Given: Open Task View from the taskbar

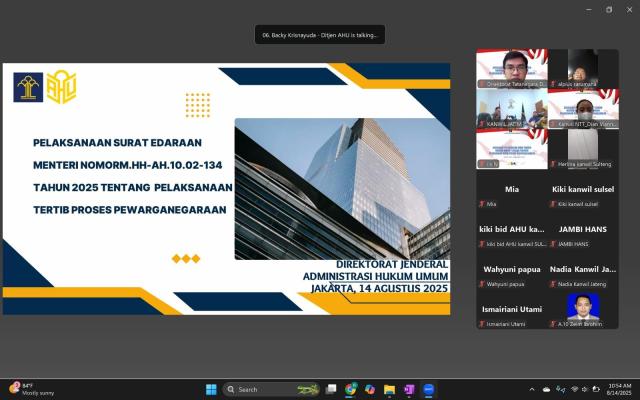Looking at the screenshot, I should [333, 389].
